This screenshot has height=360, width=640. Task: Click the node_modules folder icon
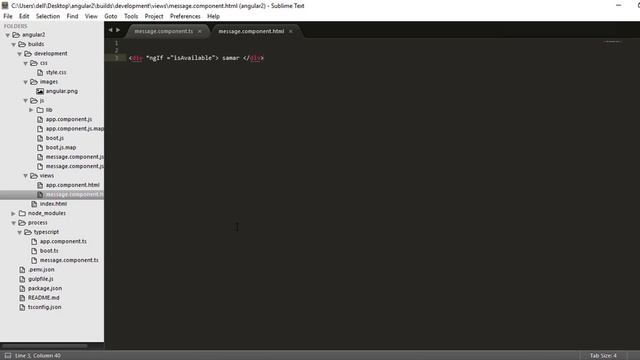[x=22, y=213]
